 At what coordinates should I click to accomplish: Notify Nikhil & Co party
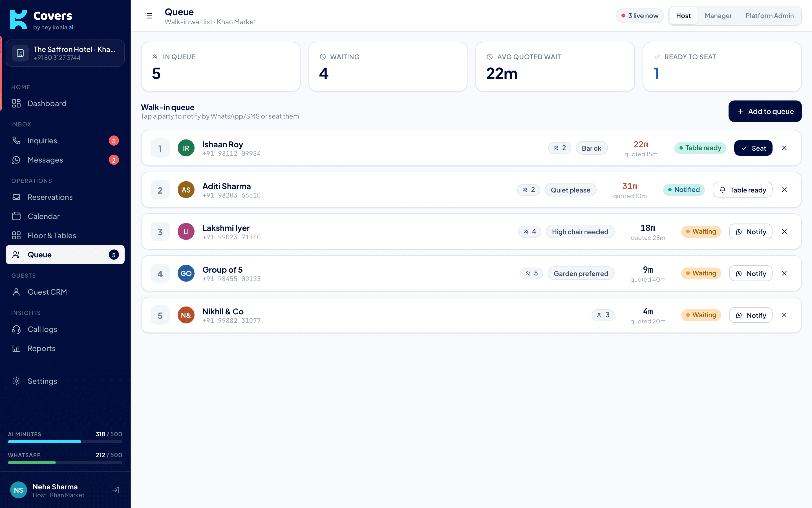tap(750, 315)
